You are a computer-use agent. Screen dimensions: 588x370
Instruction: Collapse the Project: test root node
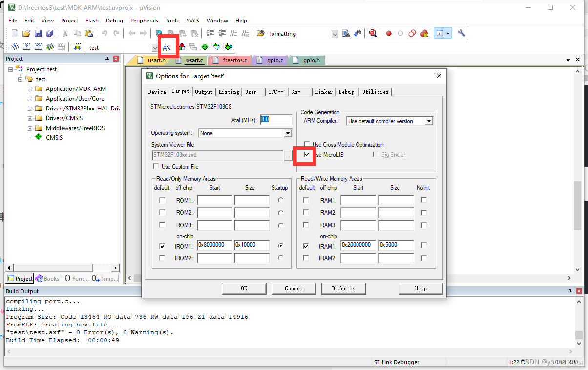[x=11, y=69]
